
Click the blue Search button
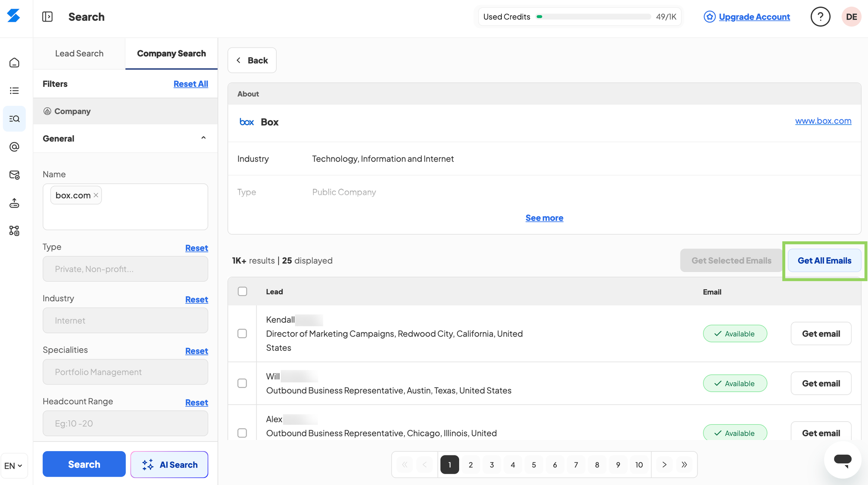(84, 464)
